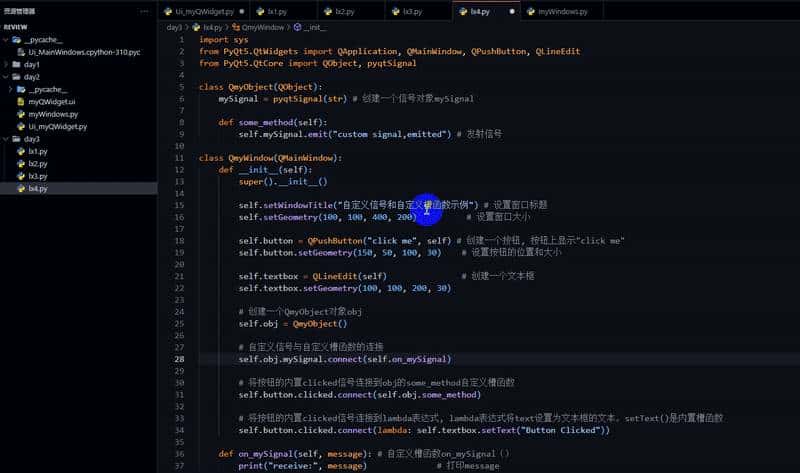Click line number 11 in the gutter
This screenshot has height=473, width=800.
179,158
